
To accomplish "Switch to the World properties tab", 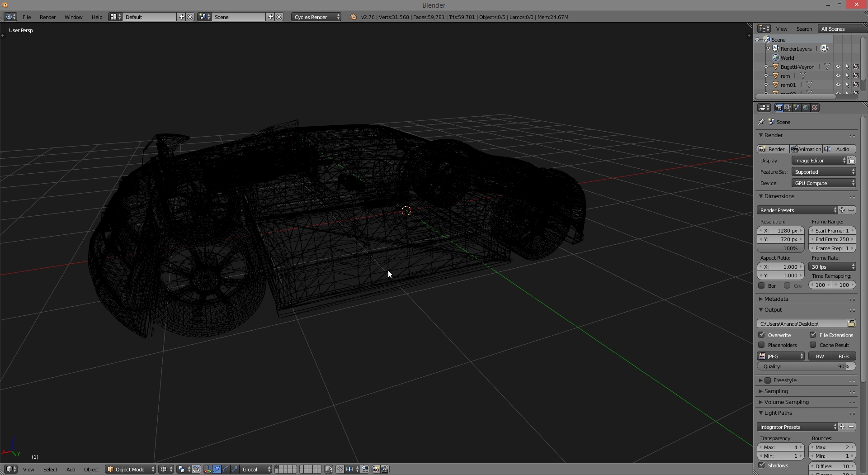I will coord(806,108).
